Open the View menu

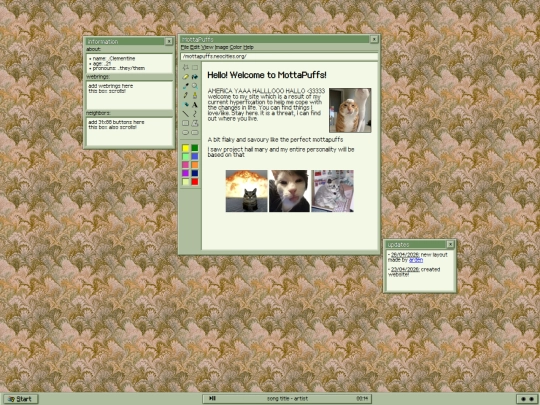click(208, 47)
